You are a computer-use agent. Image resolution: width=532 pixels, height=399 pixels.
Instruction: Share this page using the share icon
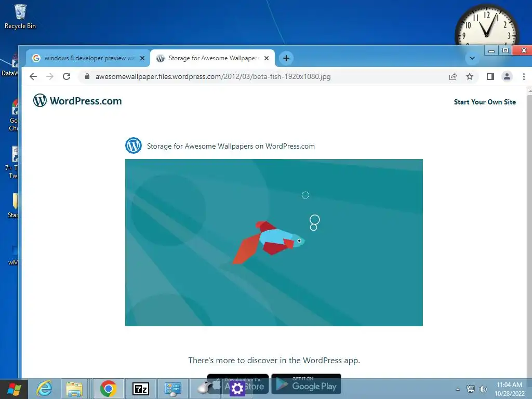[453, 77]
